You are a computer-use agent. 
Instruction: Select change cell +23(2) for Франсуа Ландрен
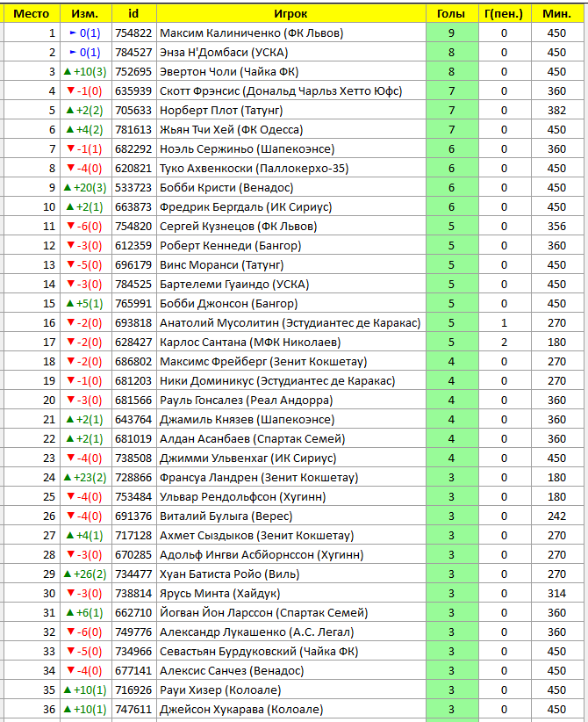point(86,478)
